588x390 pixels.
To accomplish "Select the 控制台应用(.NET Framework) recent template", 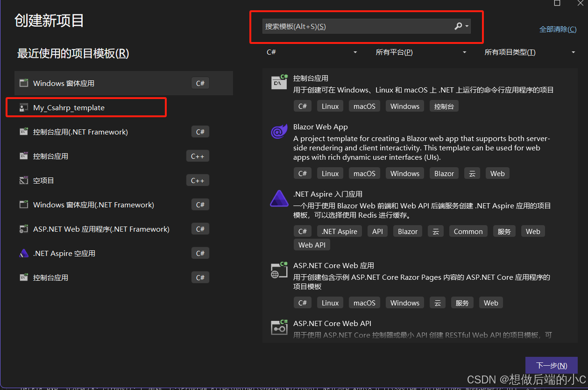I will [x=124, y=132].
